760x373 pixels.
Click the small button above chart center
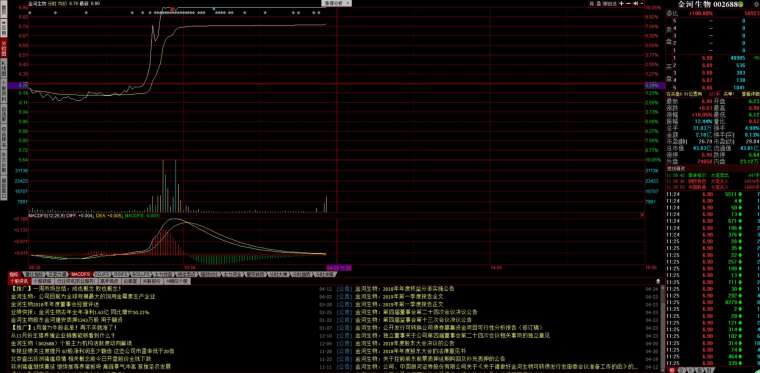coord(337,3)
